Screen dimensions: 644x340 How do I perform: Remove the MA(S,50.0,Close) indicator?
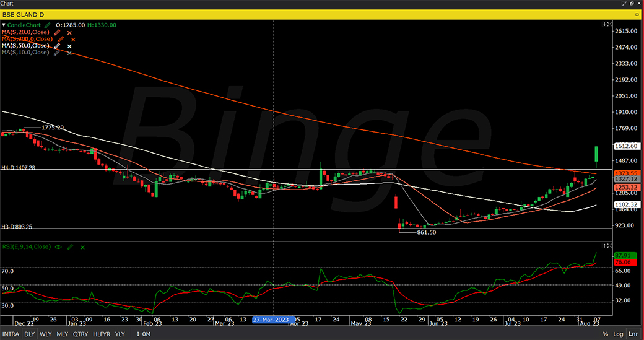(x=69, y=46)
